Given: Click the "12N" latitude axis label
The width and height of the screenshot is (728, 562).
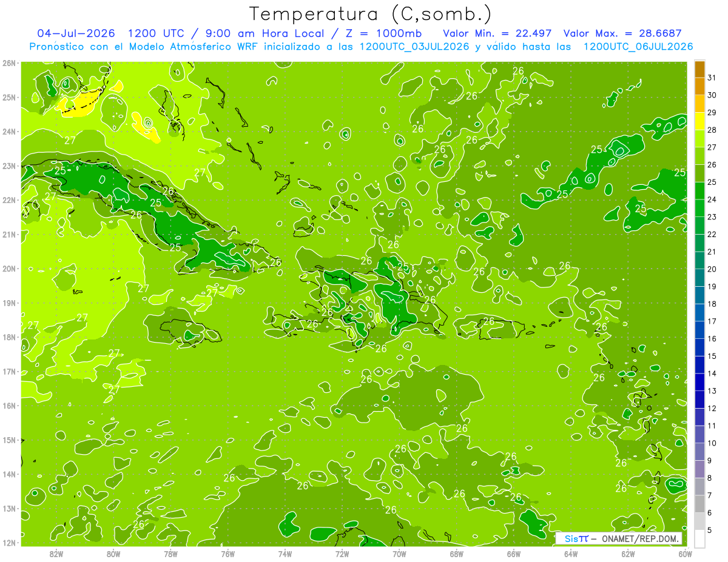Looking at the screenshot, I should coord(9,543).
